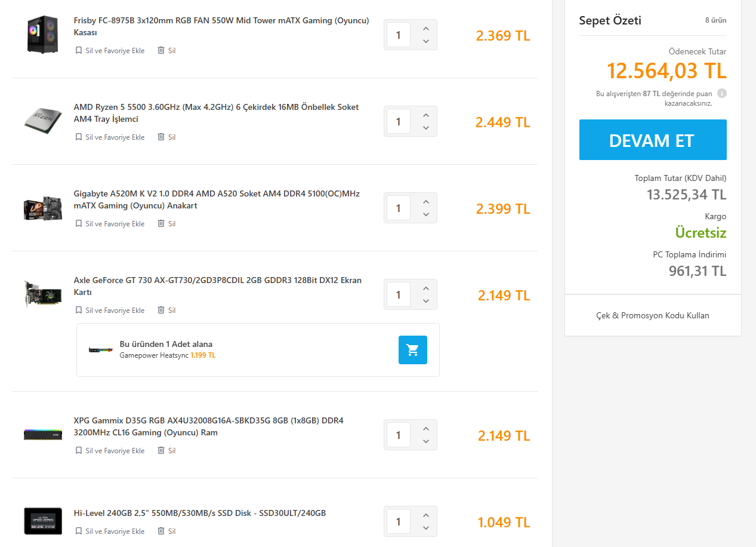Image resolution: width=756 pixels, height=547 pixels.
Task: Click AMD Ryzen processor thumbnail
Action: (x=43, y=122)
